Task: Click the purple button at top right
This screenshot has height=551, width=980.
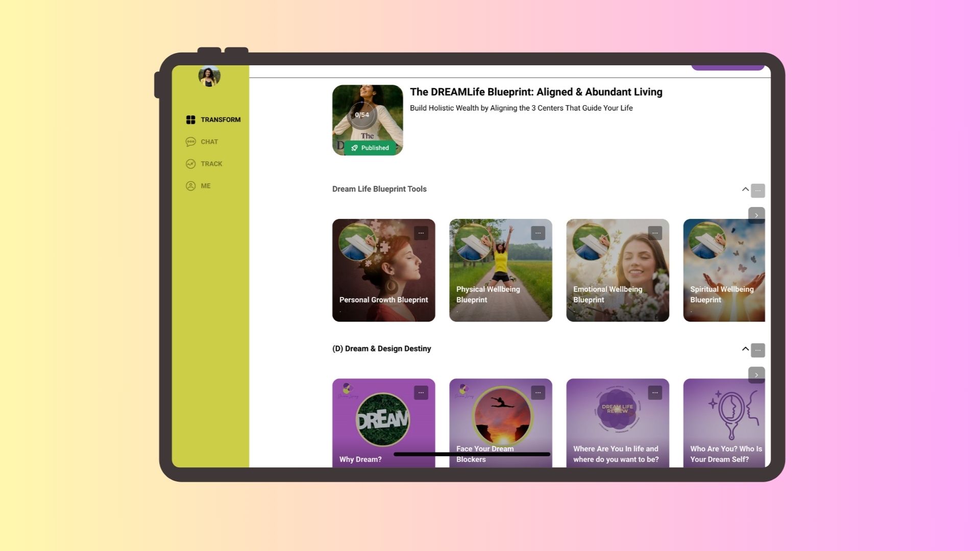Action: (728, 67)
